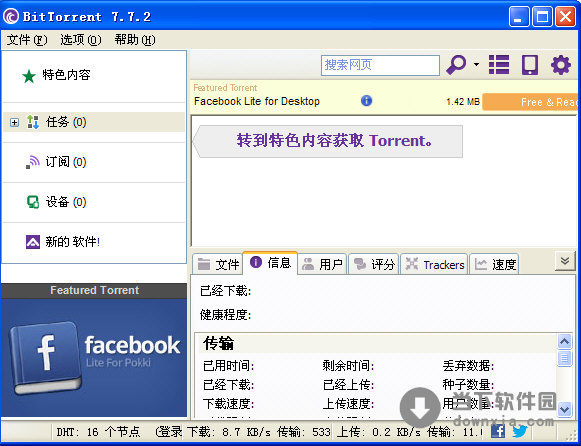Image resolution: width=581 pixels, height=446 pixels.
Task: Open 订阅 (0) feeds in sidebar
Action: click(66, 162)
